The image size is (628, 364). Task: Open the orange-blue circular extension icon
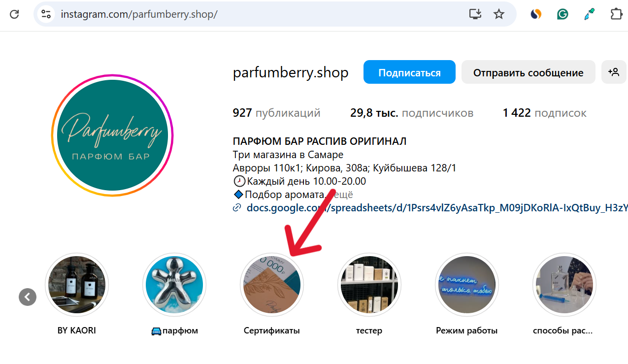[x=536, y=14]
